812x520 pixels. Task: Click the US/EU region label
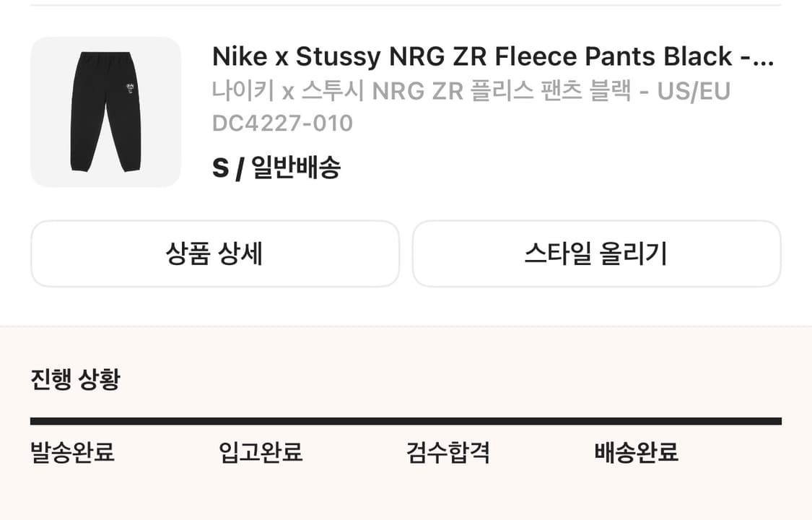coord(696,92)
